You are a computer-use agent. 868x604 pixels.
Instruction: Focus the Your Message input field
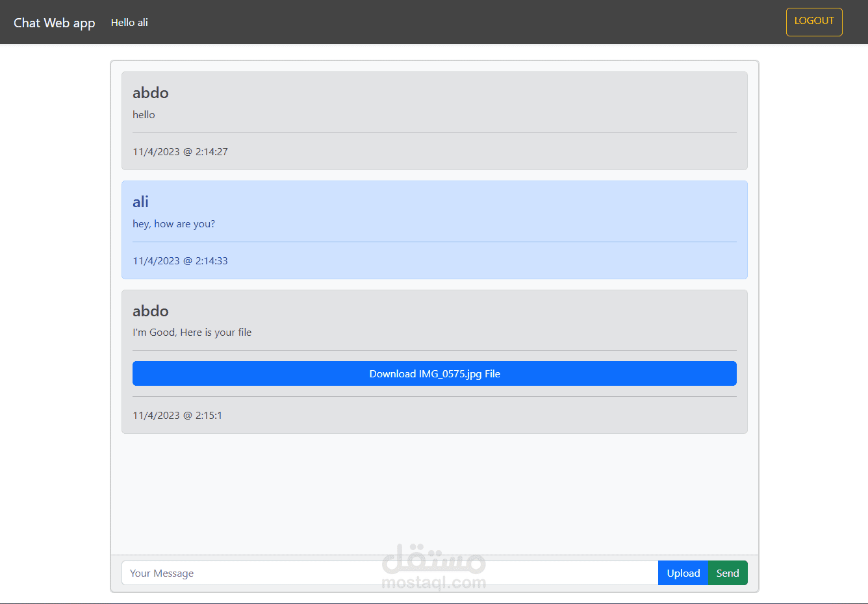click(390, 573)
